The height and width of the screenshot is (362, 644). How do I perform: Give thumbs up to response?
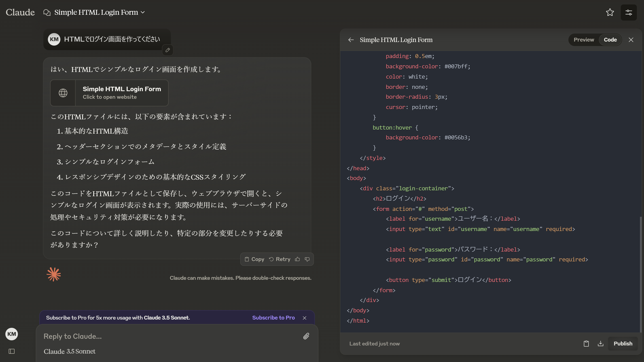[x=297, y=259]
